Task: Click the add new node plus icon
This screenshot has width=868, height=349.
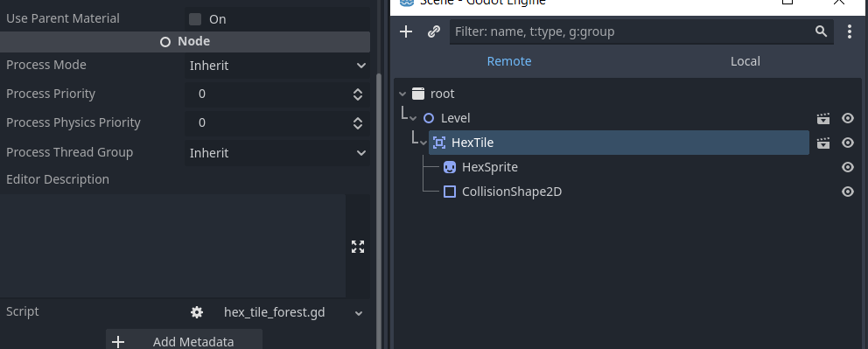Action: tap(406, 31)
